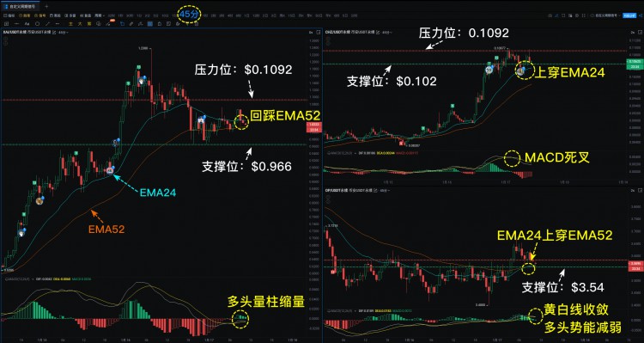Select the Aa text annotation tool
Viewport: 644px width, 343px height.
pyautogui.click(x=27, y=24)
